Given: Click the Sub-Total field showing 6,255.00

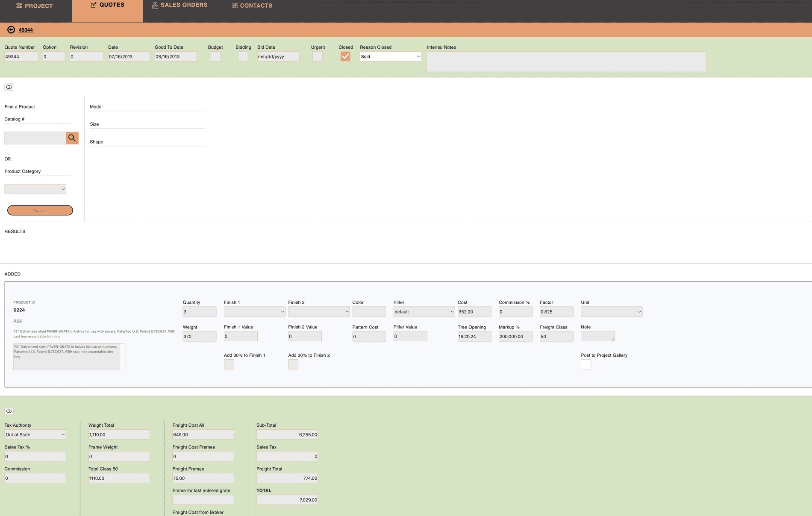Looking at the screenshot, I should click(x=287, y=435).
